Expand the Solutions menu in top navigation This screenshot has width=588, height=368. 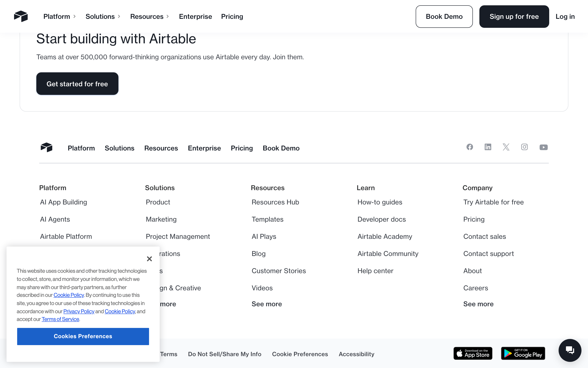(x=103, y=17)
